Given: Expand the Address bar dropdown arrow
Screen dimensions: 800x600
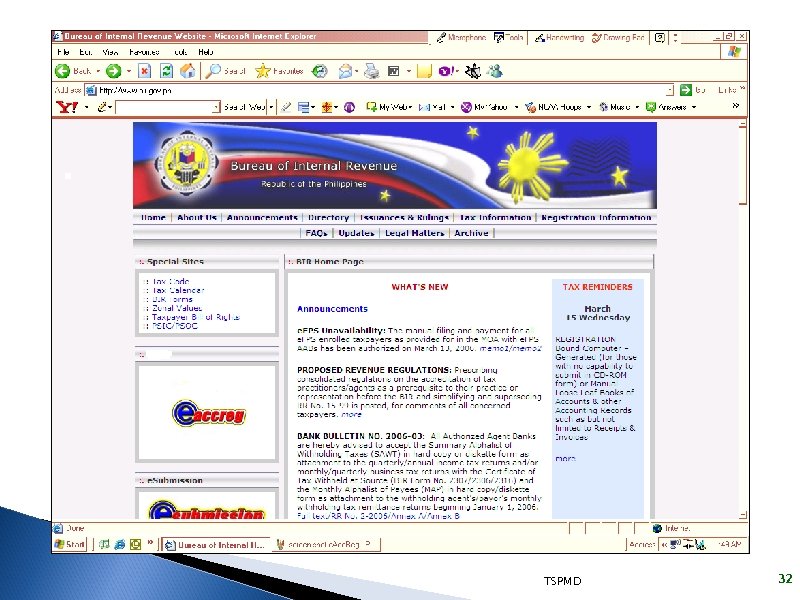Looking at the screenshot, I should click(670, 90).
